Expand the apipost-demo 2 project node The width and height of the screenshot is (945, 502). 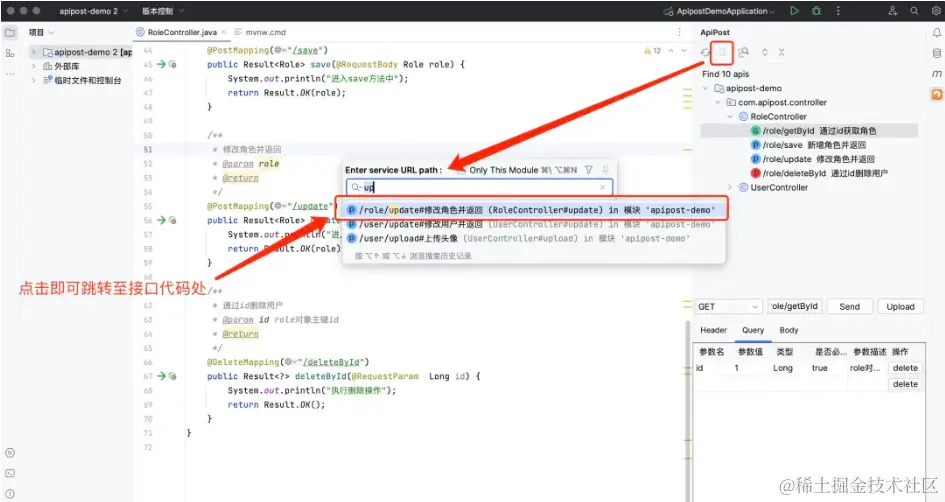[34, 52]
